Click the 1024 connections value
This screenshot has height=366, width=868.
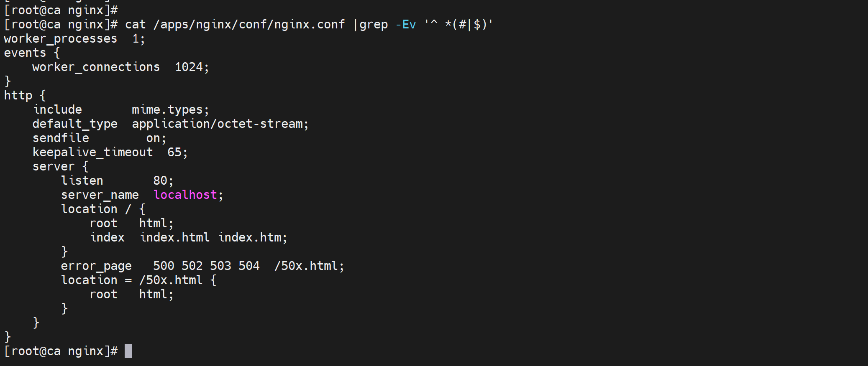[x=189, y=67]
